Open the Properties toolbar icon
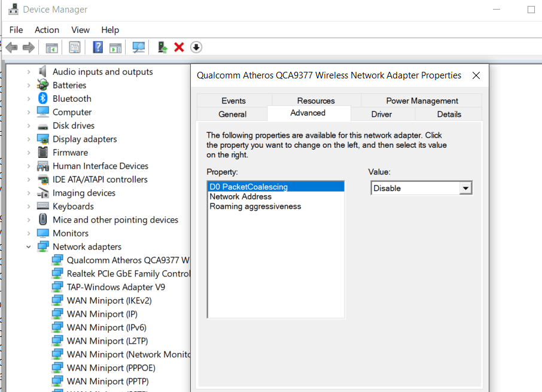 (x=74, y=47)
